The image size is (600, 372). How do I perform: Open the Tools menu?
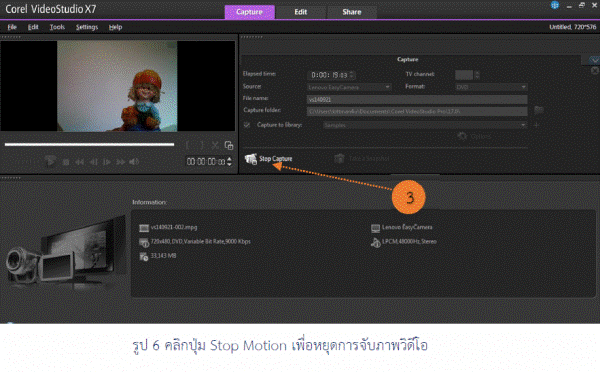point(57,27)
